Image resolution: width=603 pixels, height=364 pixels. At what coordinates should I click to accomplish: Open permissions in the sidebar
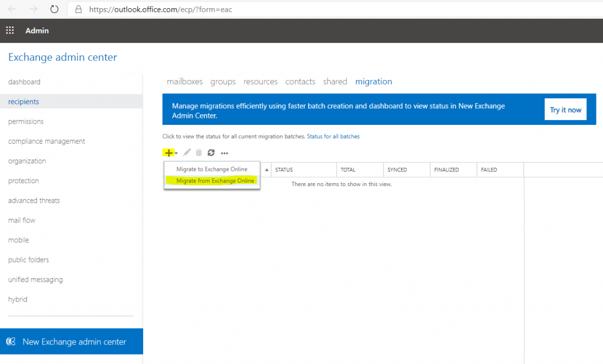26,121
